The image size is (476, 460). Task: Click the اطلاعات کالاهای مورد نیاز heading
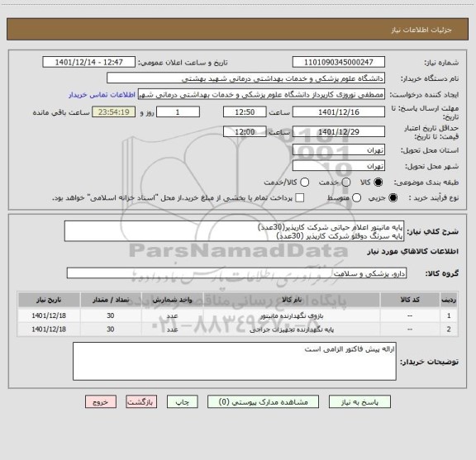coord(412,251)
